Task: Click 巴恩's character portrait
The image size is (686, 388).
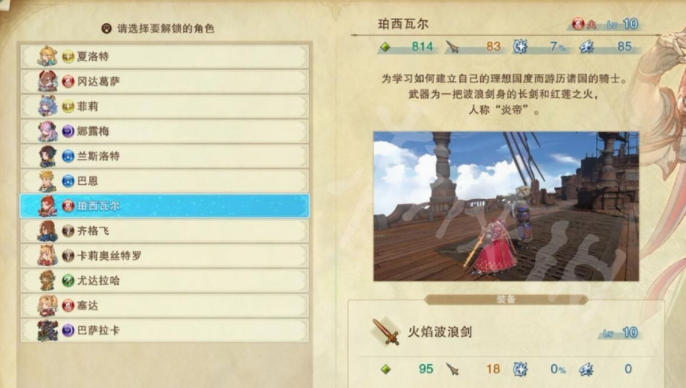Action: click(48, 181)
